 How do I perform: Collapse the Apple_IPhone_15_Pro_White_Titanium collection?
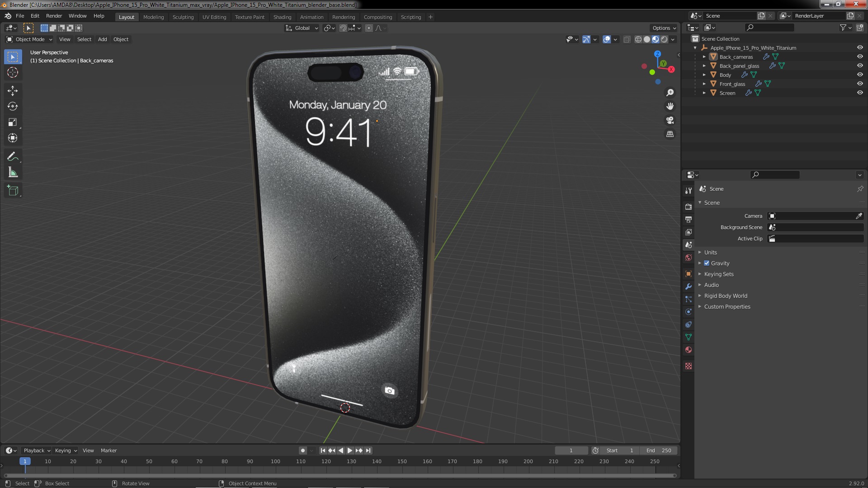coord(695,47)
